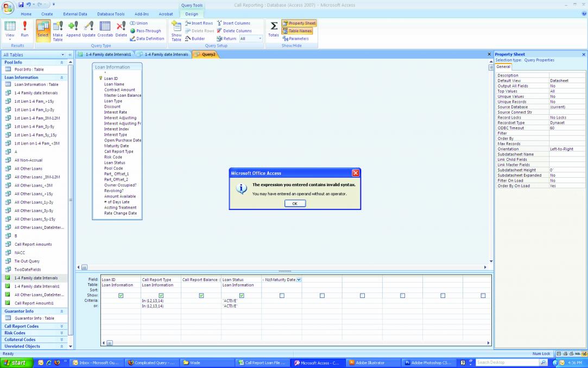Image resolution: width=588 pixels, height=368 pixels.
Task: Open field dropdown for Nz(Maturity Date
Action: [x=299, y=280]
